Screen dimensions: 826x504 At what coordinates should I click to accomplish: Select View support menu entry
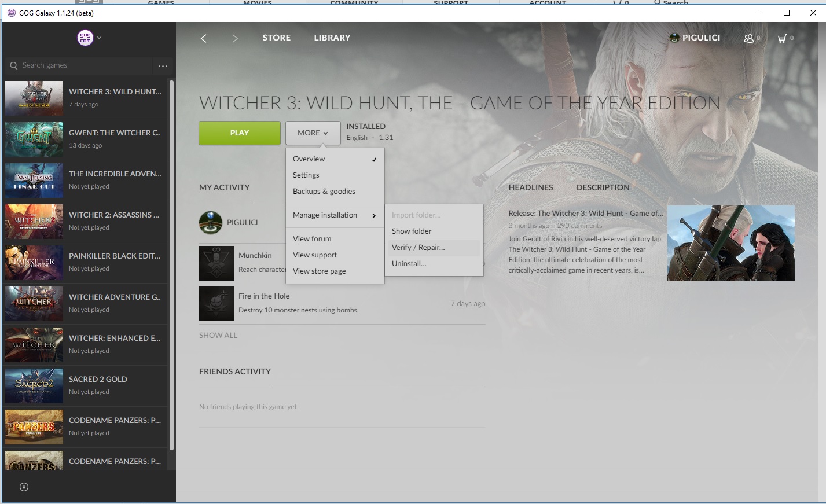click(335, 255)
